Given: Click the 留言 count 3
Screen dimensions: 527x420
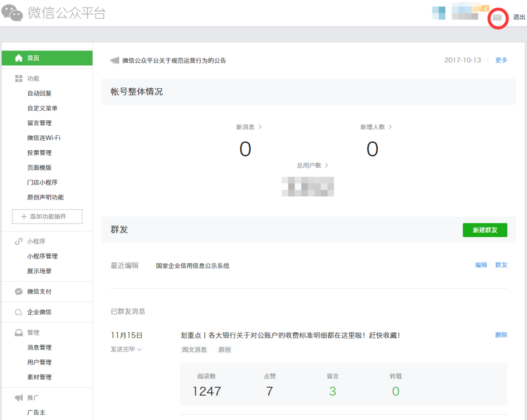Looking at the screenshot, I should 332,391.
